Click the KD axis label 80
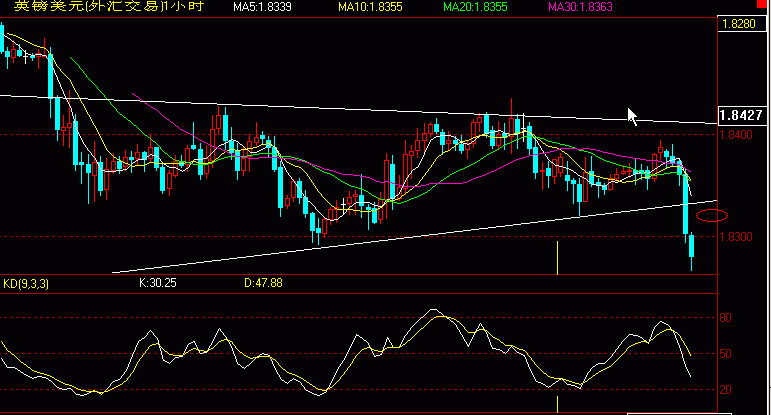771x415 pixels. pyautogui.click(x=725, y=318)
